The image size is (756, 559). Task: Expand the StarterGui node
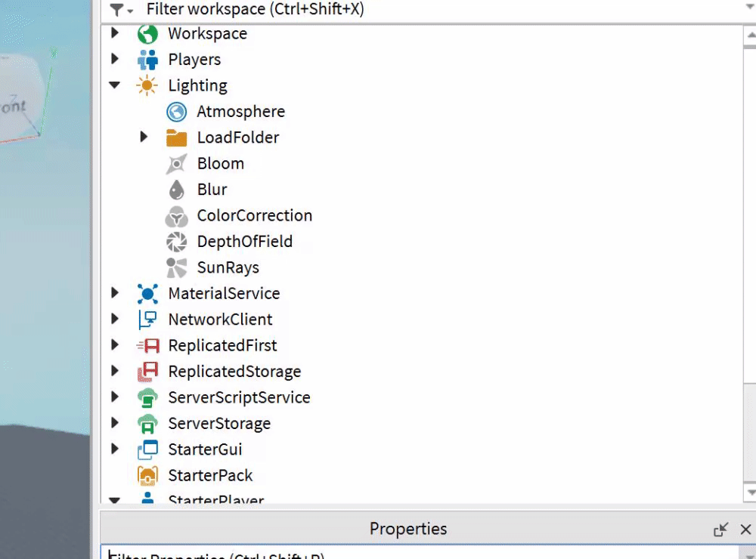point(115,449)
